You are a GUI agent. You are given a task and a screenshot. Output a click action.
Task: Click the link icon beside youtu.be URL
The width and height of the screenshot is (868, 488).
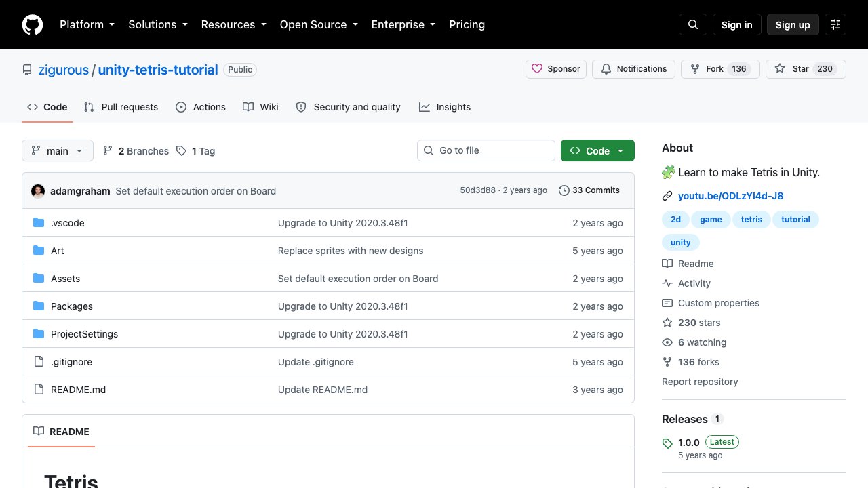667,197
